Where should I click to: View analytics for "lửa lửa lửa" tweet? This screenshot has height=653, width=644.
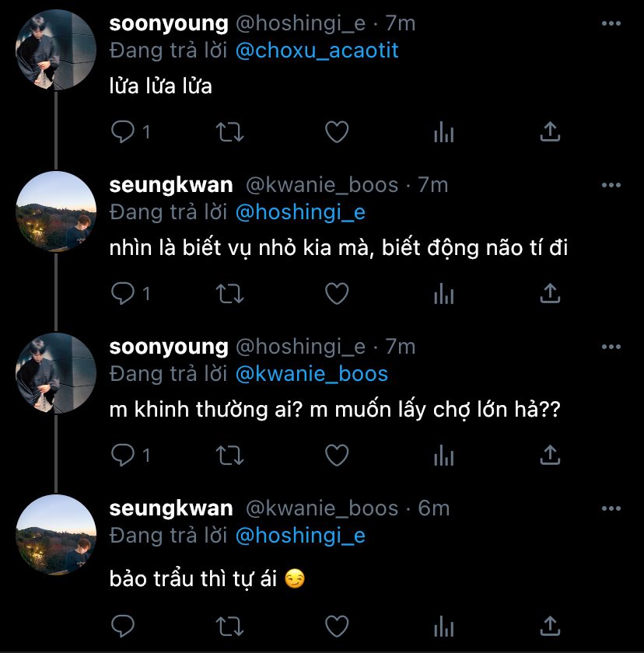pyautogui.click(x=443, y=132)
